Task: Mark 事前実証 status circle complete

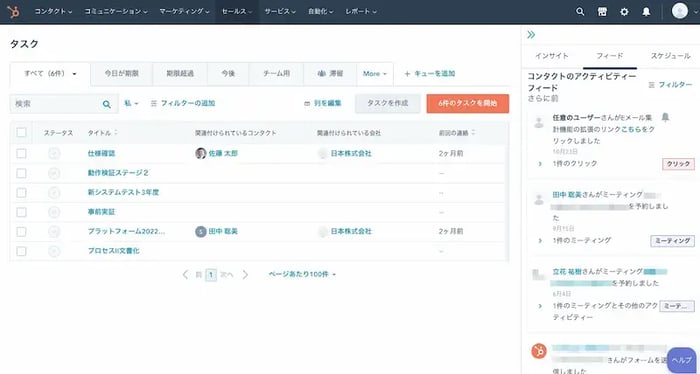Action: [54, 212]
